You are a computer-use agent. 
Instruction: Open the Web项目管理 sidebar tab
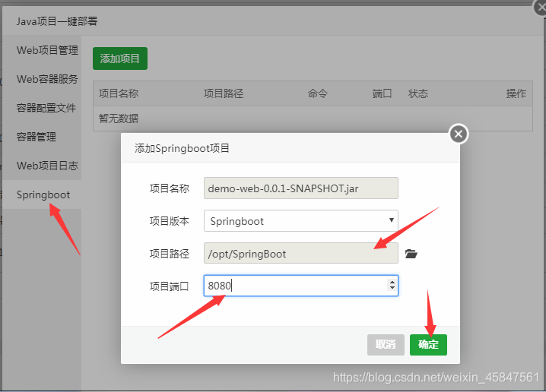[42, 50]
